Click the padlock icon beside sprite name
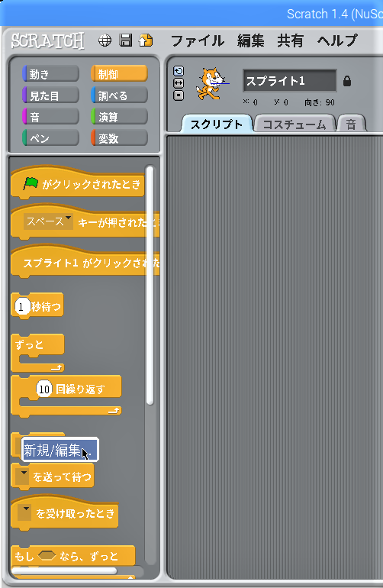The width and height of the screenshot is (383, 588). [x=347, y=81]
